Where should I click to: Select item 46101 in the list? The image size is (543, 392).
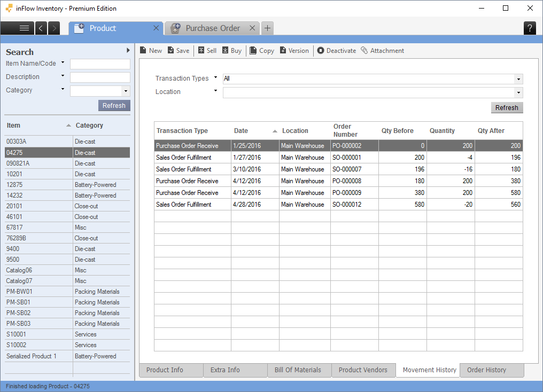click(x=67, y=217)
